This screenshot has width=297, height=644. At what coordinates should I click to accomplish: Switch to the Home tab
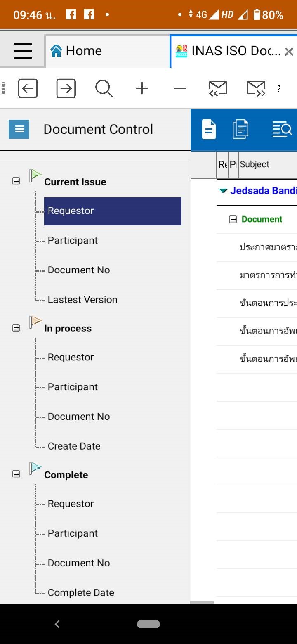[x=76, y=51]
